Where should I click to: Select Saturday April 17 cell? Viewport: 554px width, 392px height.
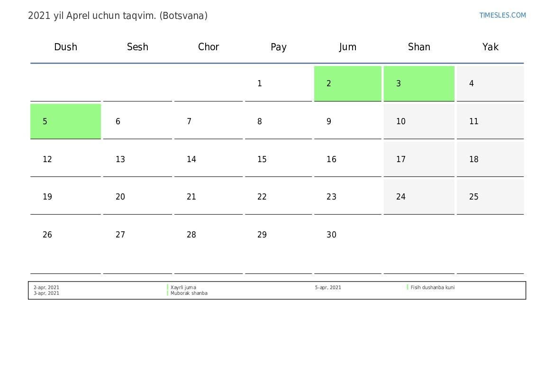tap(418, 159)
